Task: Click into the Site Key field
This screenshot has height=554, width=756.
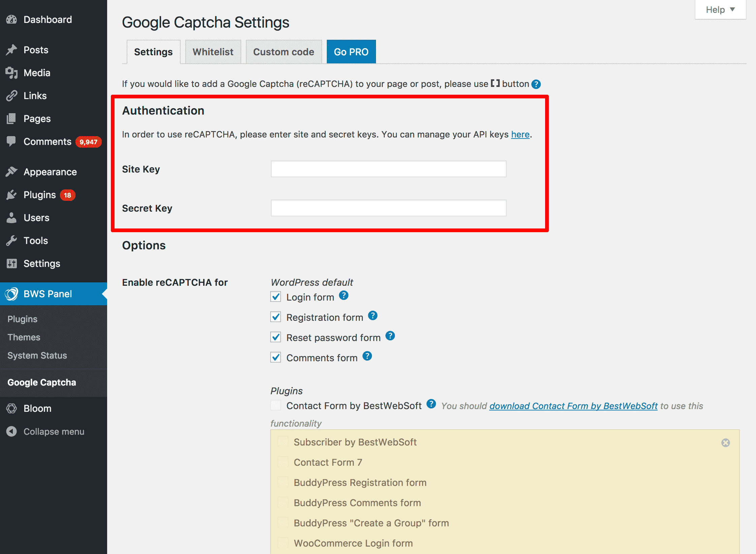Action: coord(388,169)
